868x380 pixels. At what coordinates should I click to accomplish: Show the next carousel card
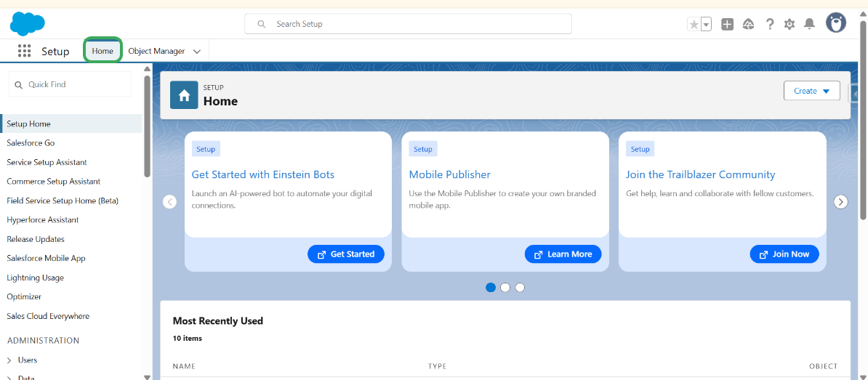click(841, 202)
